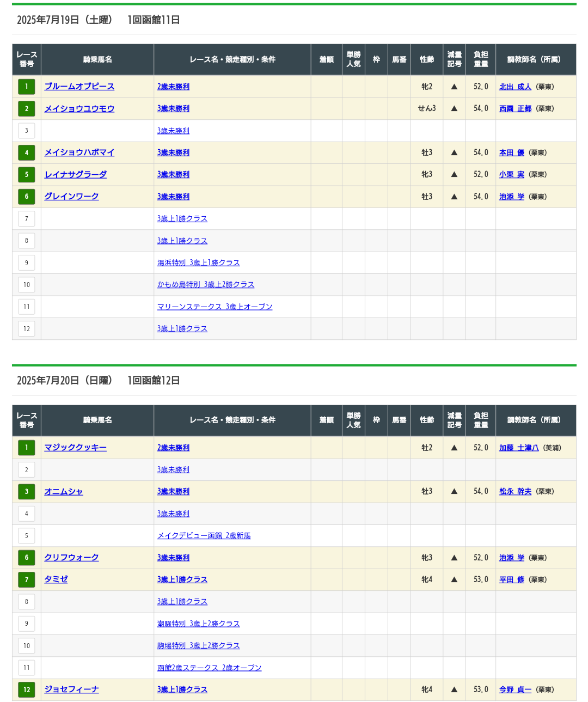Open trainer 池添 学 in クリフウォーク row
The height and width of the screenshot is (702, 588).
[512, 558]
